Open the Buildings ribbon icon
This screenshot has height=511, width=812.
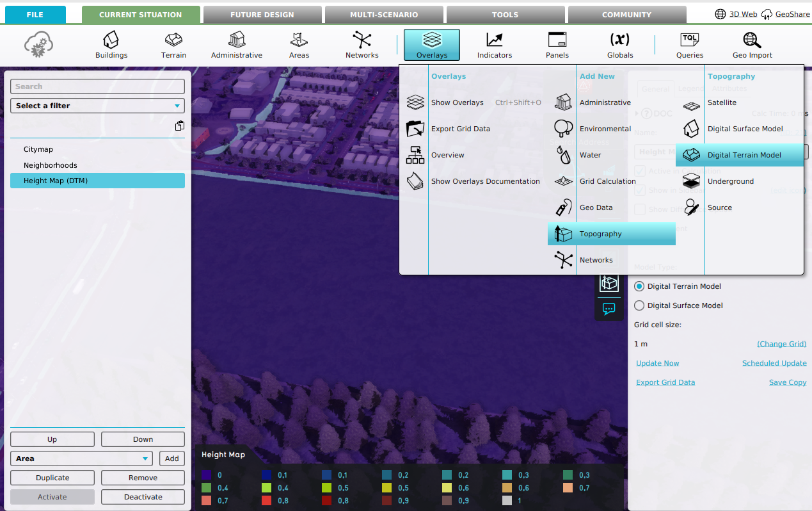(x=111, y=45)
